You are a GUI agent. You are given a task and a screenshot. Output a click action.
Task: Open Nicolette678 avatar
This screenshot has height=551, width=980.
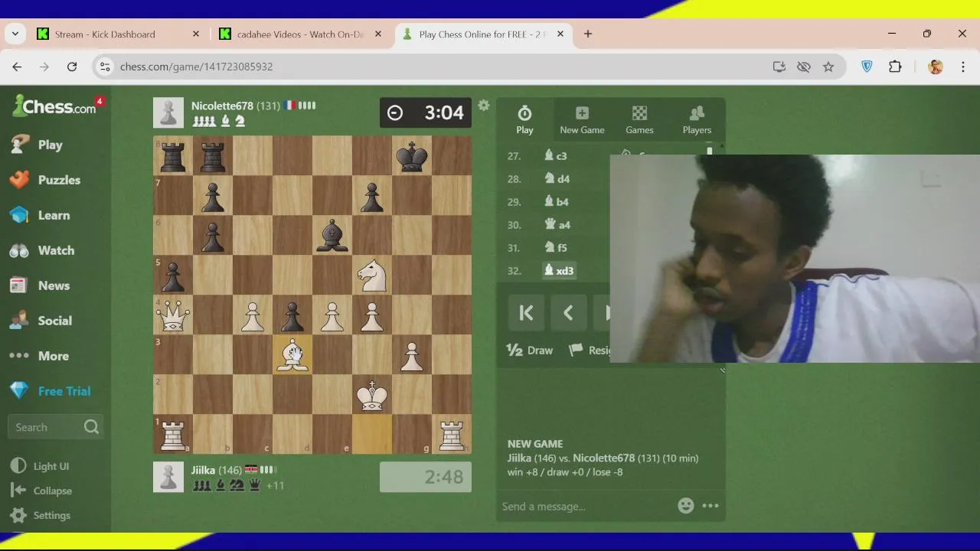point(168,112)
